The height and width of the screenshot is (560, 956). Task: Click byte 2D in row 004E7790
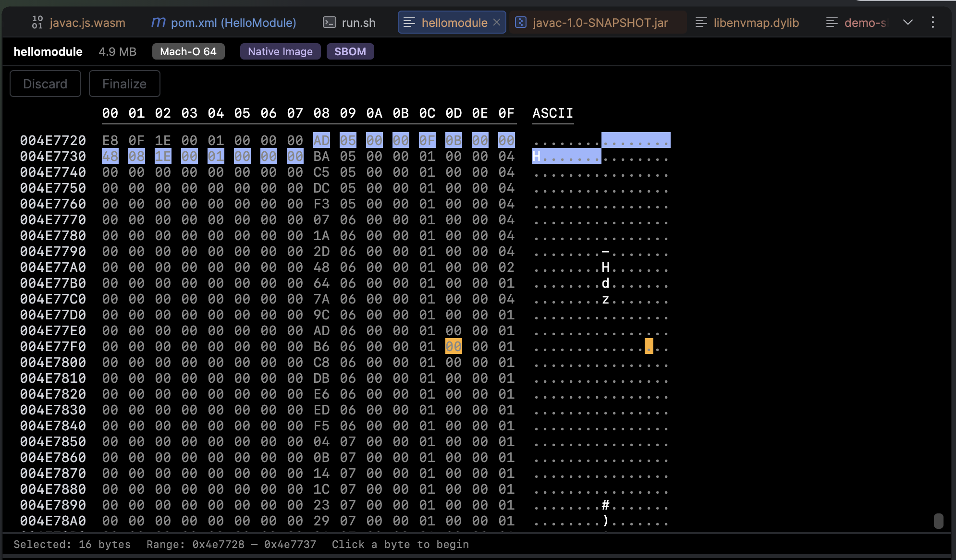(x=321, y=251)
